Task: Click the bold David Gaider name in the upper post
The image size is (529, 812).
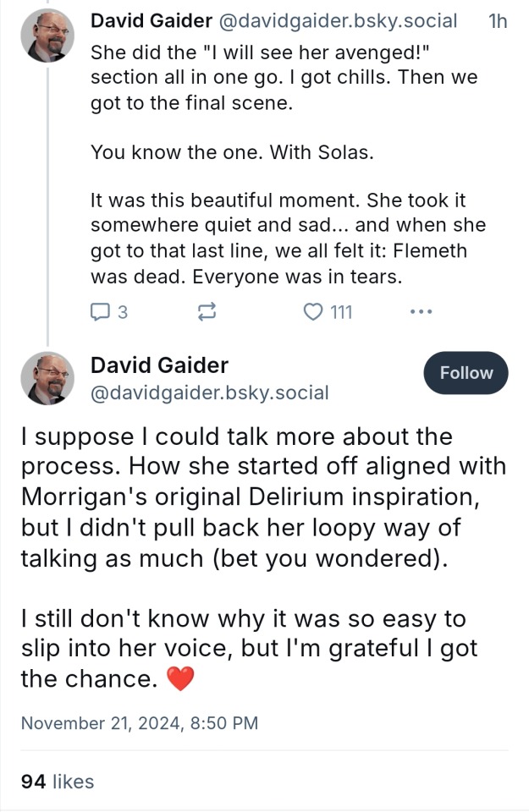Action: [151, 21]
